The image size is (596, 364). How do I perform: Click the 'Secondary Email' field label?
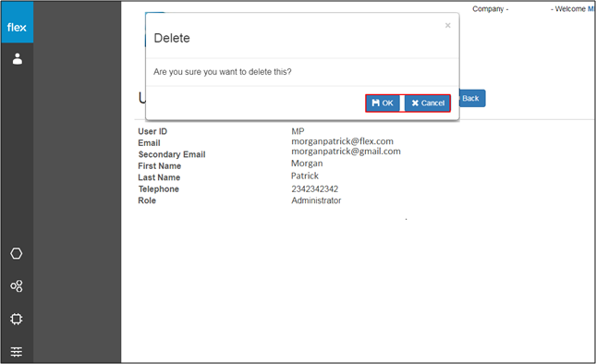click(x=172, y=154)
